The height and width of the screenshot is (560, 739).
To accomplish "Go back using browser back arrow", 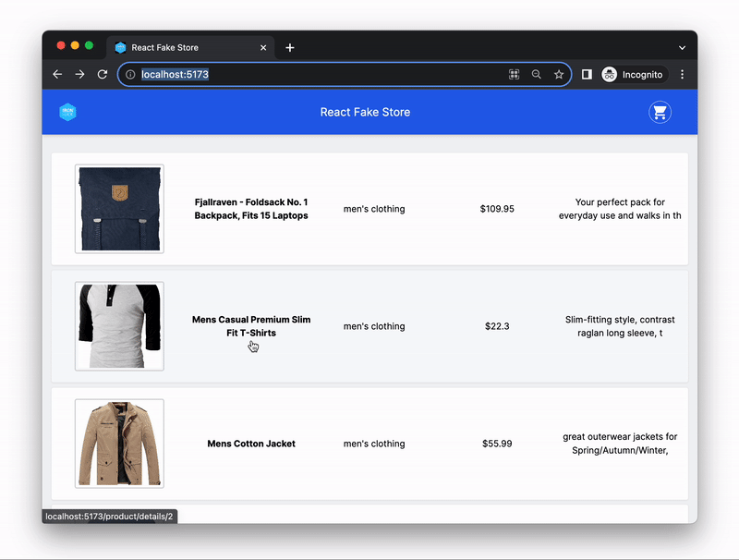I will [57, 75].
